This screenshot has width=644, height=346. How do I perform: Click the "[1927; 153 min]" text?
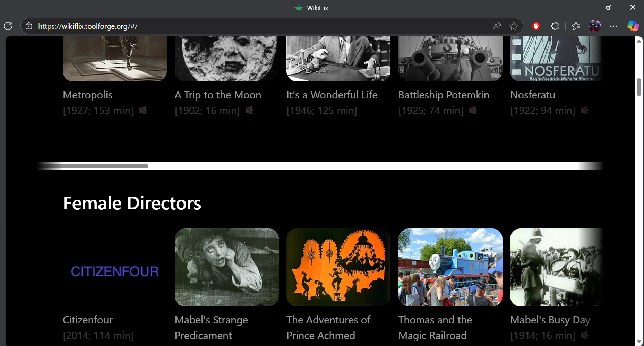(x=98, y=111)
